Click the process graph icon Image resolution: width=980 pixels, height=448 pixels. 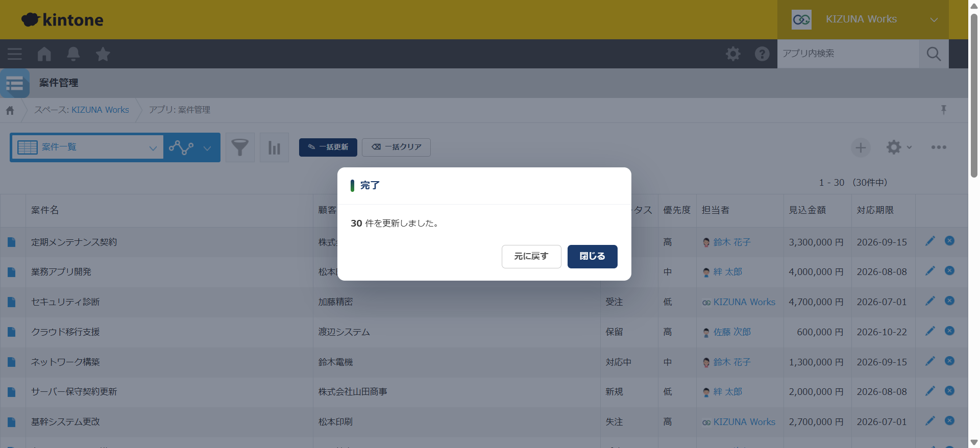(x=181, y=147)
